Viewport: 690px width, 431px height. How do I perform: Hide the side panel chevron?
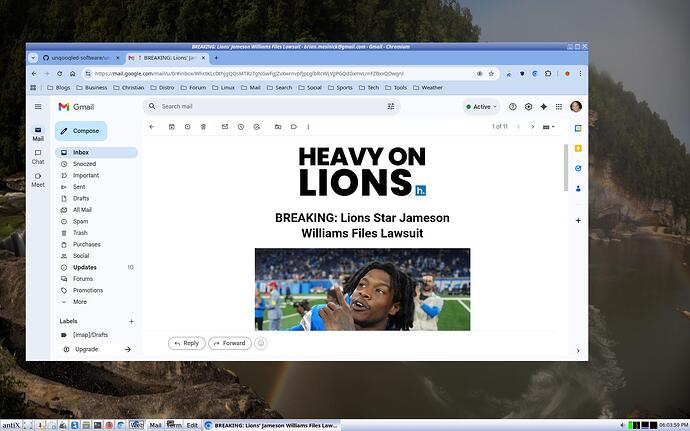[578, 351]
